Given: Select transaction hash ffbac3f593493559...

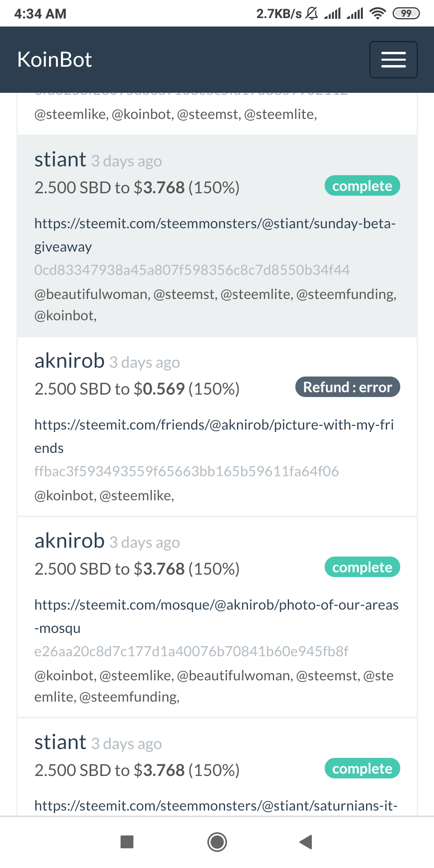Looking at the screenshot, I should (x=186, y=471).
